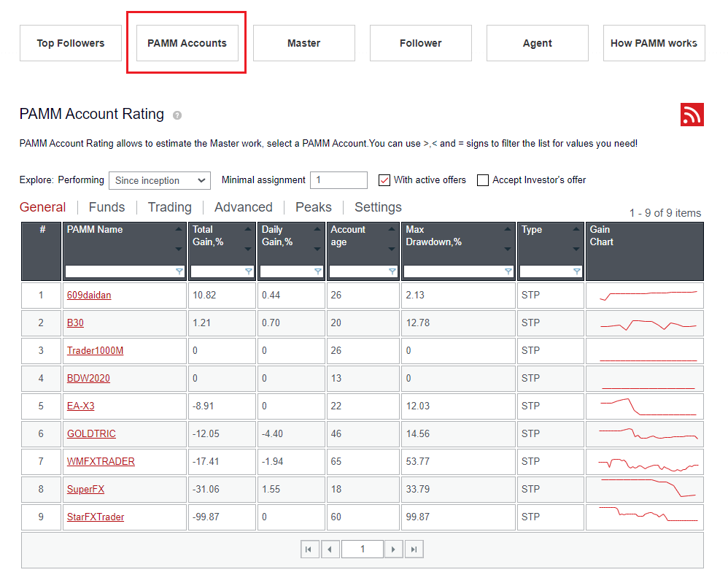Click filter icon in PAMM Name column
Viewport: 728px width, 575px height.
pos(179,271)
